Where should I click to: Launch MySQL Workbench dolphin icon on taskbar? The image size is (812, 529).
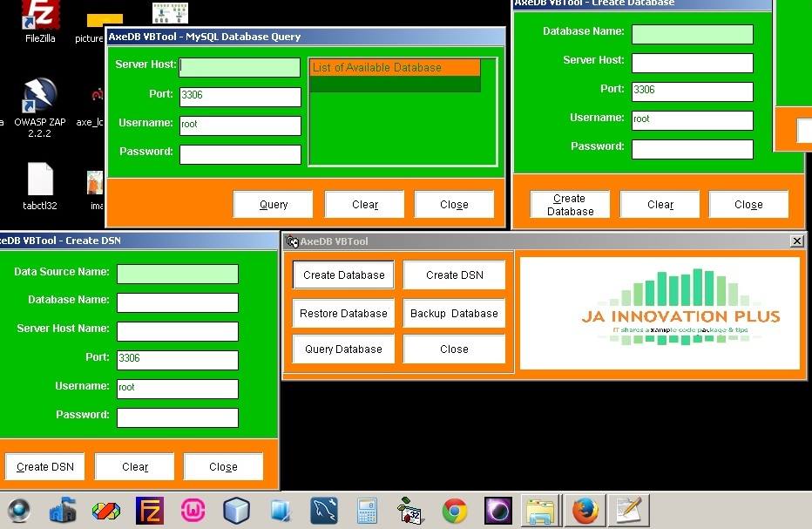[x=324, y=511]
